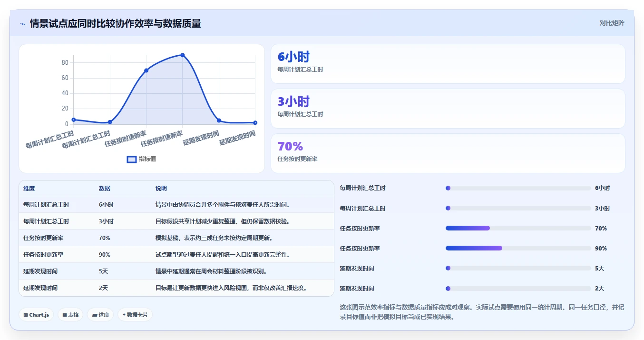Viewport: 644px width, 340px height.
Task: Click the Chart.js tag chip
Action: (x=37, y=315)
